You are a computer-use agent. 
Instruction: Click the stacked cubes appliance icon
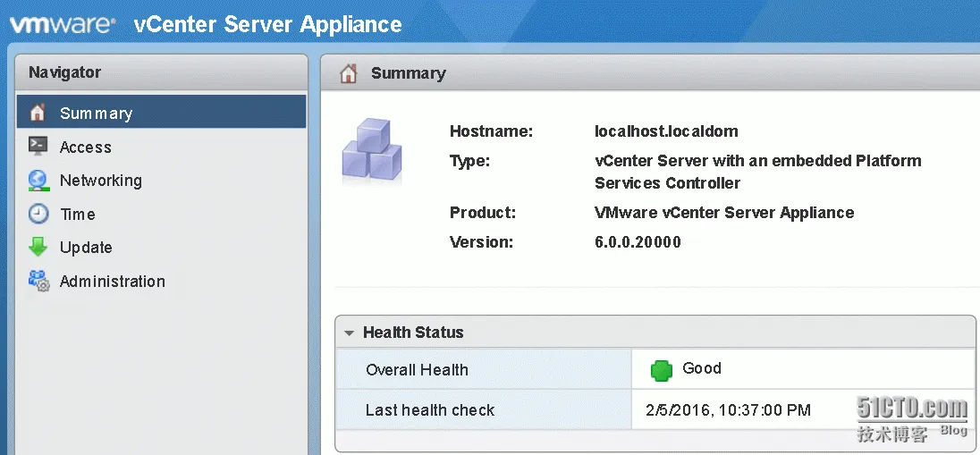point(372,150)
